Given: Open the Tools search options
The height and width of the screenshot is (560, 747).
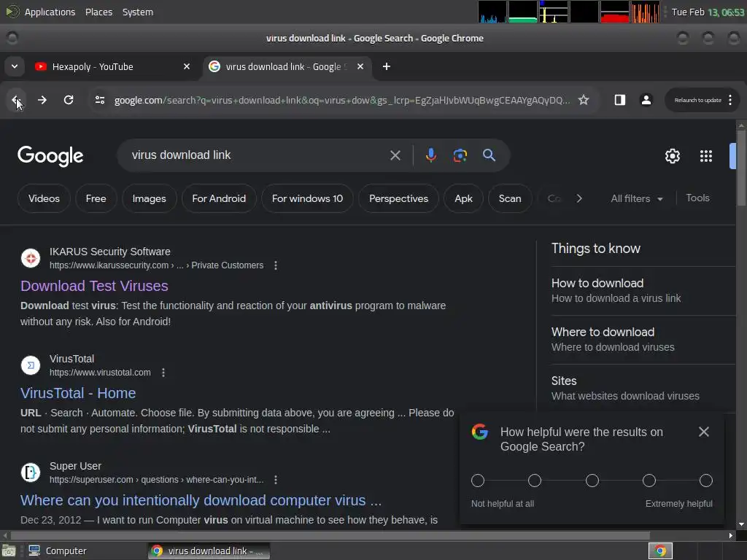Looking at the screenshot, I should click(x=697, y=198).
